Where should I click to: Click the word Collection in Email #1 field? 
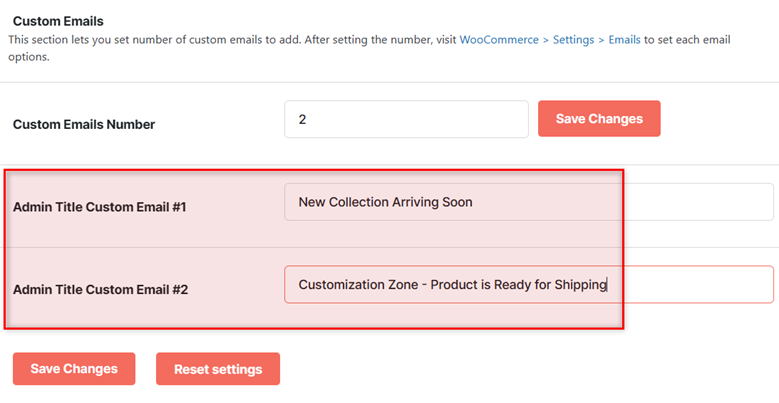pos(359,202)
